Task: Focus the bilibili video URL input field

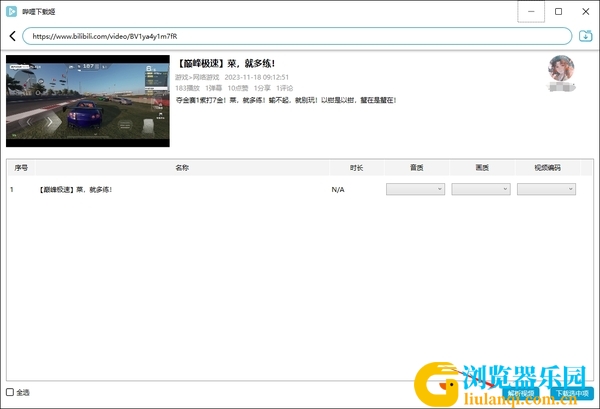Action: (x=297, y=36)
